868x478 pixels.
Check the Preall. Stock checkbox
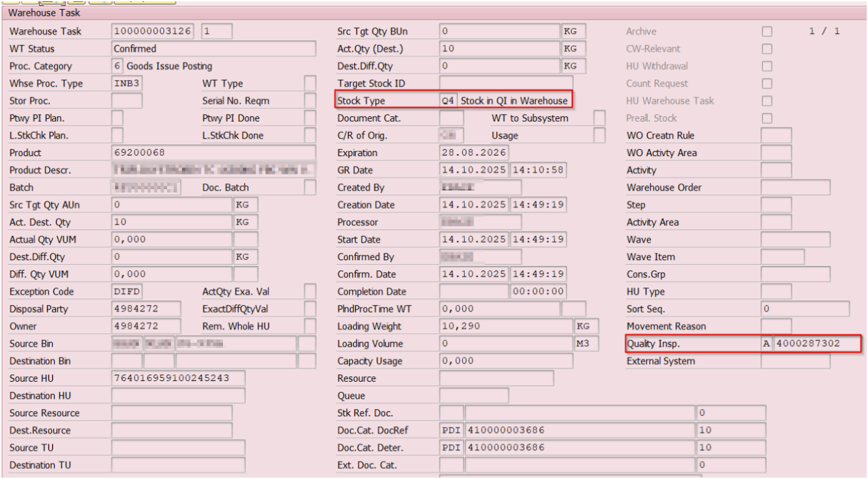[767, 118]
